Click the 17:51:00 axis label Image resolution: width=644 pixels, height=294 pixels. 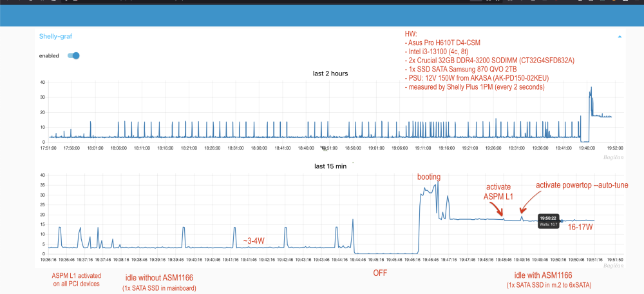(x=48, y=148)
